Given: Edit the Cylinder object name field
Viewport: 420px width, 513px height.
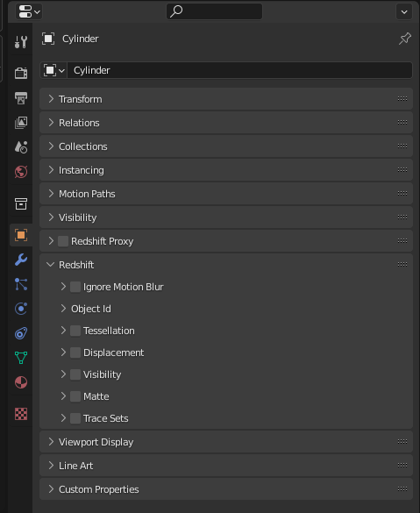Looking at the screenshot, I should [x=239, y=70].
